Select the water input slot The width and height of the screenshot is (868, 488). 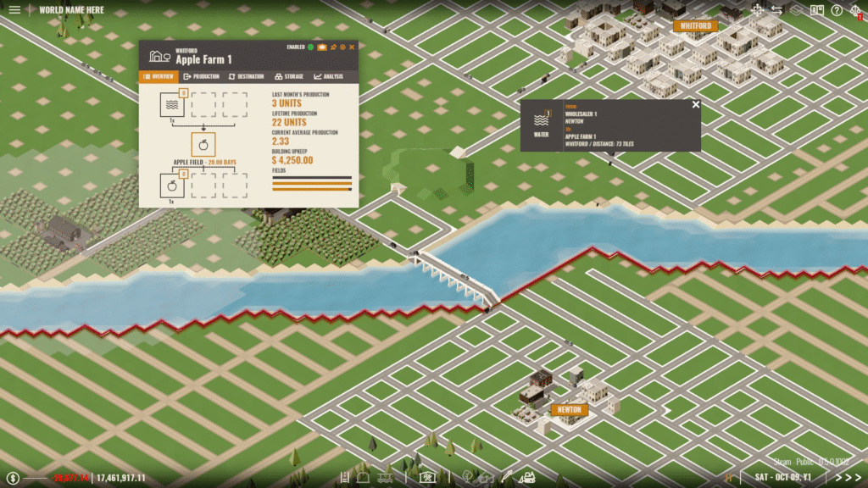(x=173, y=103)
